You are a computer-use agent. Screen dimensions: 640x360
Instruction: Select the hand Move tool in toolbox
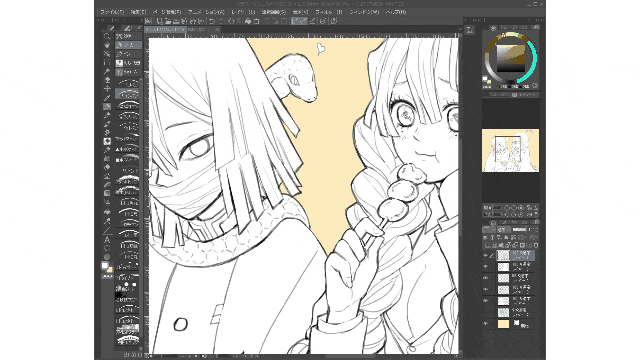click(107, 45)
